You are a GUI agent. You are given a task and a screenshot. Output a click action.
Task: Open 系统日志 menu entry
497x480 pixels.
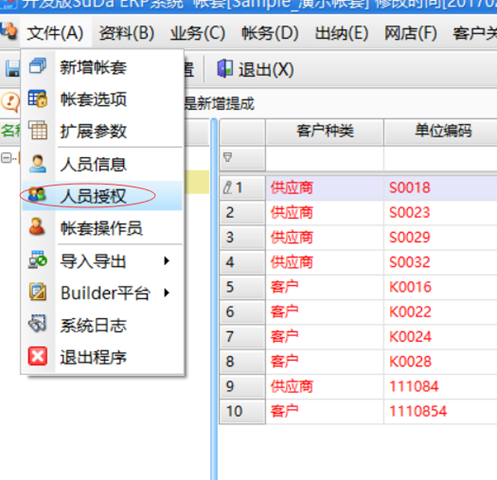(102, 325)
